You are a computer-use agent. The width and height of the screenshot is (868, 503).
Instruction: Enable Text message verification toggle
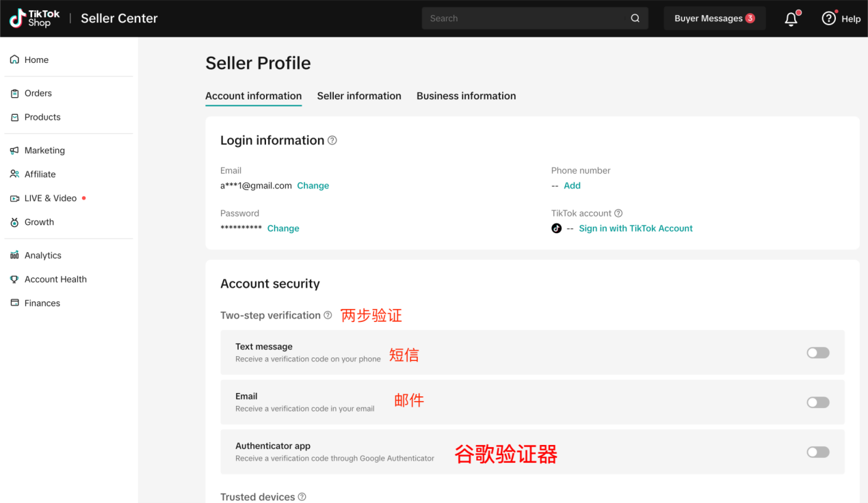[817, 353]
